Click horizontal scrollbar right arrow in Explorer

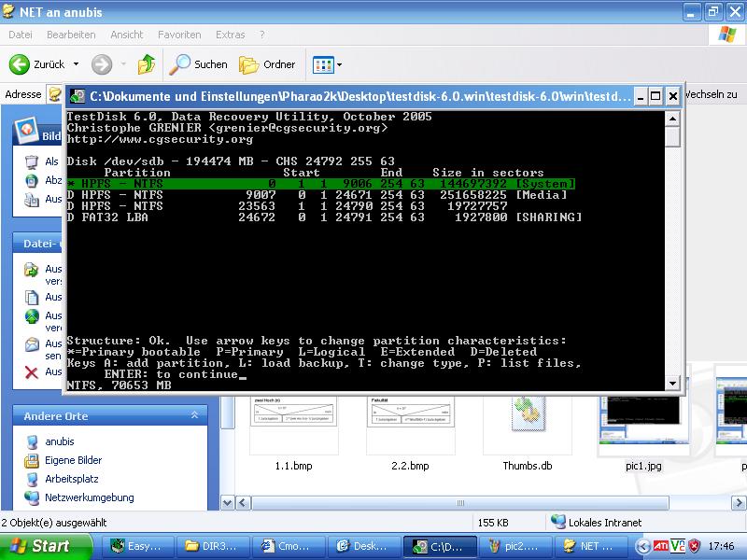739,503
